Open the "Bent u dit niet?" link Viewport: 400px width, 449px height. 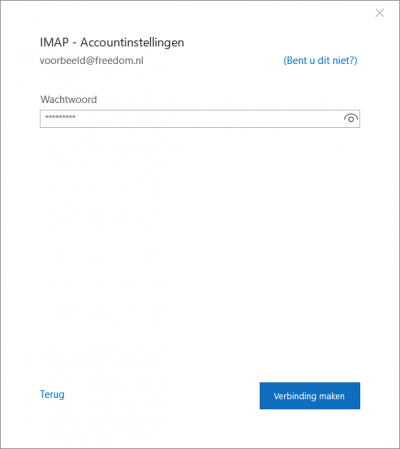320,61
